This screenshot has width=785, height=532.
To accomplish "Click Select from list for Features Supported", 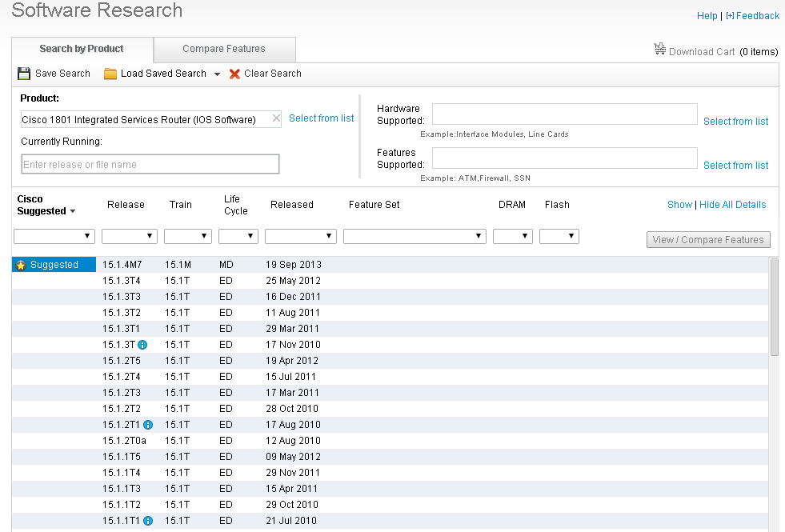I will click(735, 165).
